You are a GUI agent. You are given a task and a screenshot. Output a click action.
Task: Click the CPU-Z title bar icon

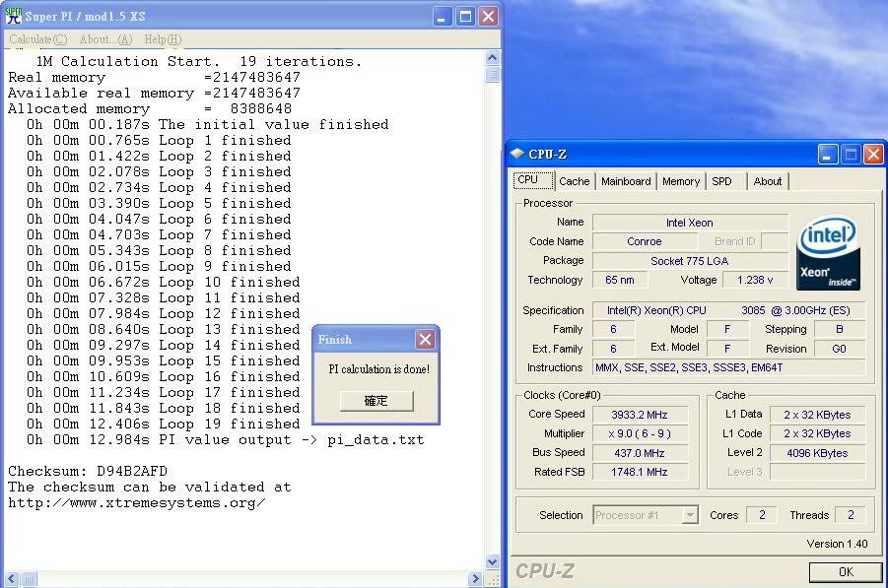coord(517,154)
